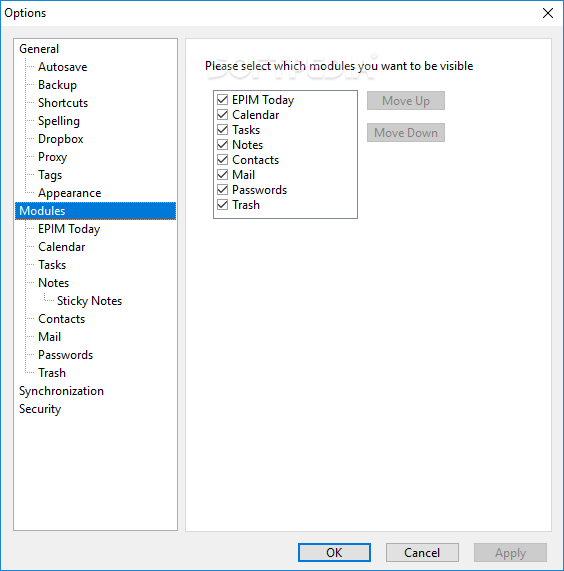Screen dimensions: 564x571
Task: Open the Spelling options
Action: click(x=59, y=121)
